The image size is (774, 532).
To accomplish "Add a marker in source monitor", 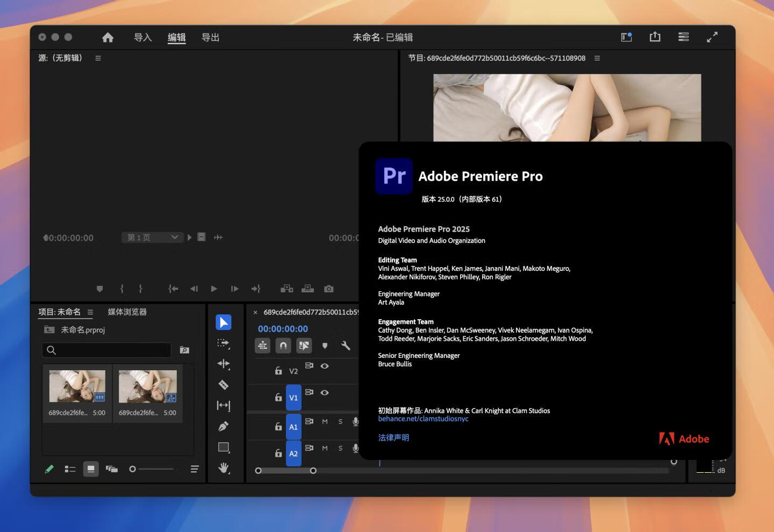I will (x=99, y=289).
